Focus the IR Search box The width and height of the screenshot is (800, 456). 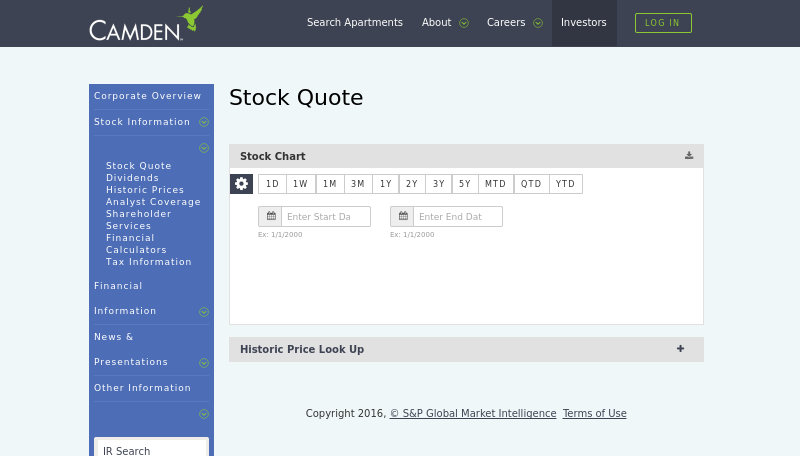152,449
